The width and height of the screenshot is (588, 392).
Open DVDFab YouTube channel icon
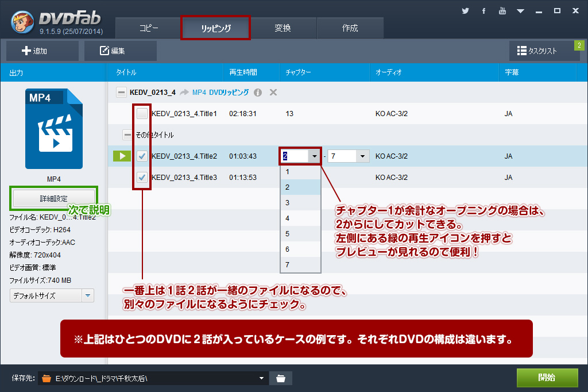502,11
